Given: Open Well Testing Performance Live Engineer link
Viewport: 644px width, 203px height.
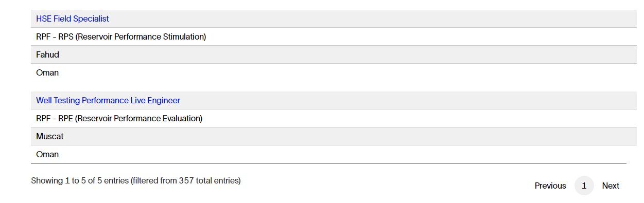Looking at the screenshot, I should coord(108,100).
